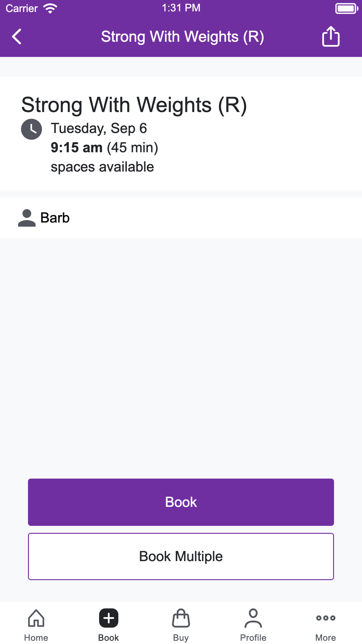Tap the Home label in bottom bar

[x=36, y=637]
